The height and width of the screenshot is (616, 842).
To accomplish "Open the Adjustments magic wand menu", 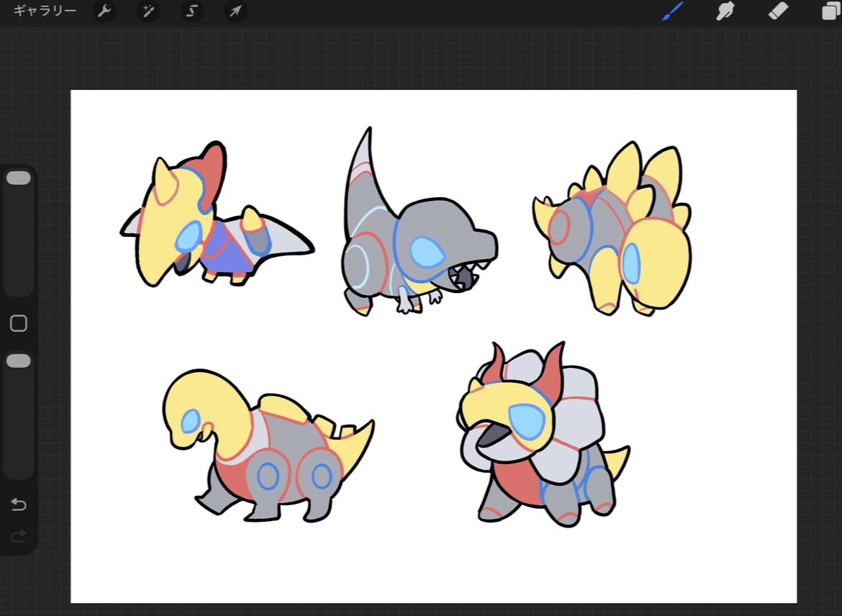I will pos(148,12).
